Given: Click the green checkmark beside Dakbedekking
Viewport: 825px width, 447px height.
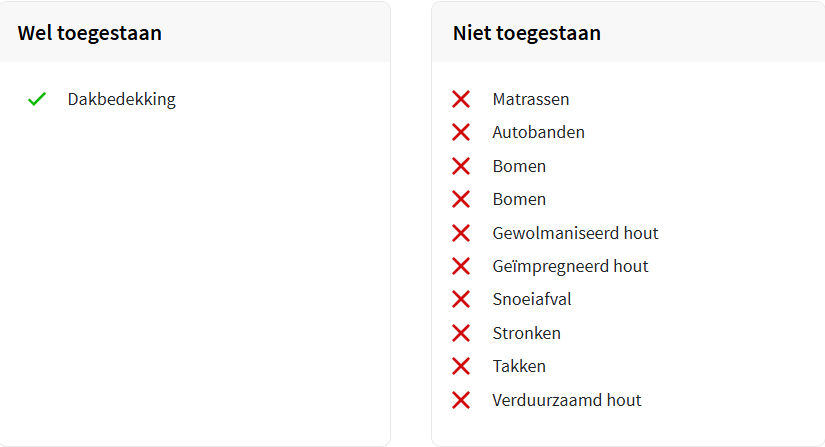Looking at the screenshot, I should click(x=37, y=99).
